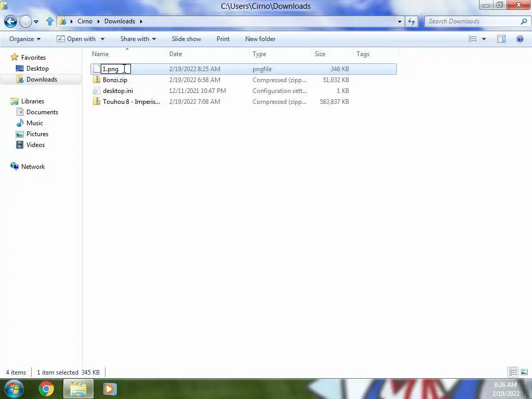The width and height of the screenshot is (532, 399).
Task: Go up one folder level with the Up arrow
Action: click(49, 21)
